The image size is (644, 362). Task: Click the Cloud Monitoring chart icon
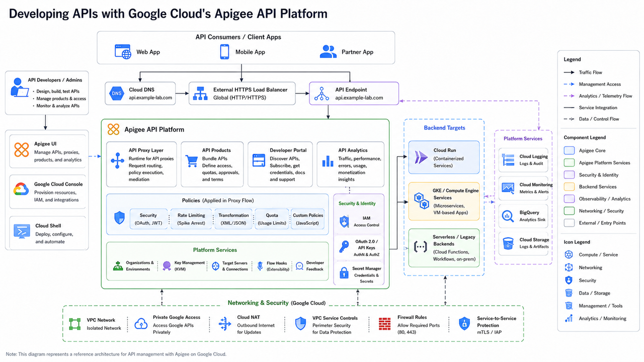(x=508, y=188)
